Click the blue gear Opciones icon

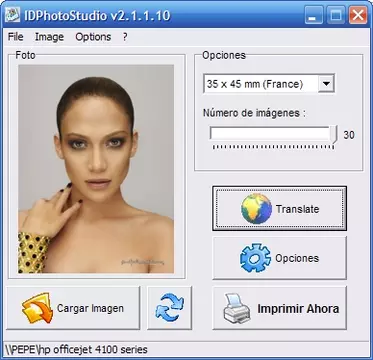click(x=255, y=258)
